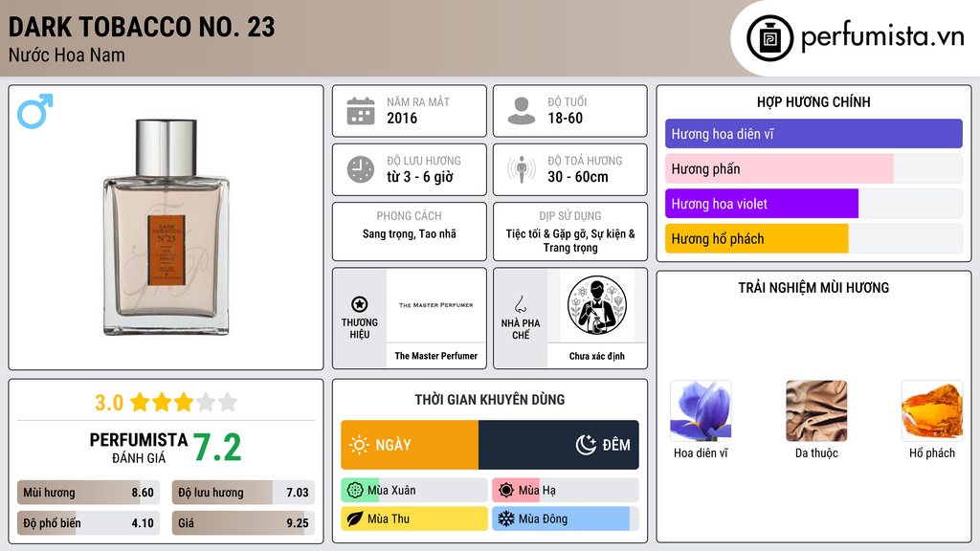Click The Master Perfumer brand name label
This screenshot has height=551, width=980.
(x=436, y=356)
